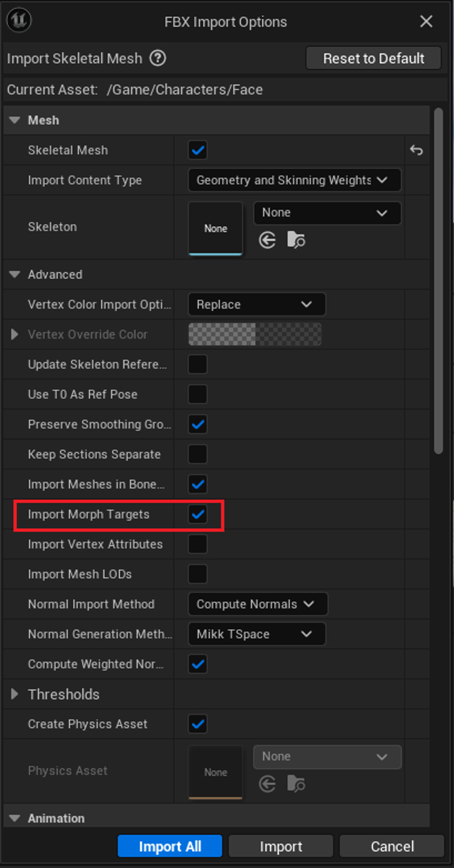Disable Create Physics Asset checkbox
Screen dimensions: 454x868
pos(197,724)
